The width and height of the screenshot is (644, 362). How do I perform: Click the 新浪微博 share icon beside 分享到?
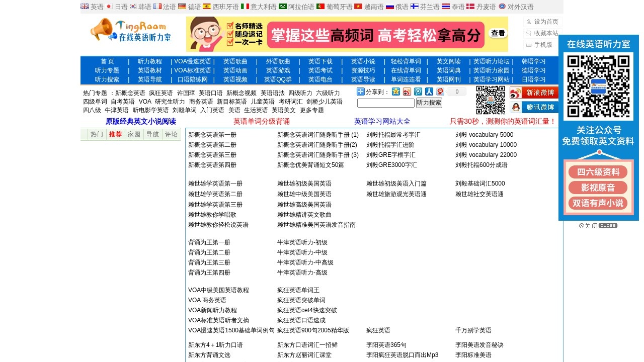click(x=407, y=92)
